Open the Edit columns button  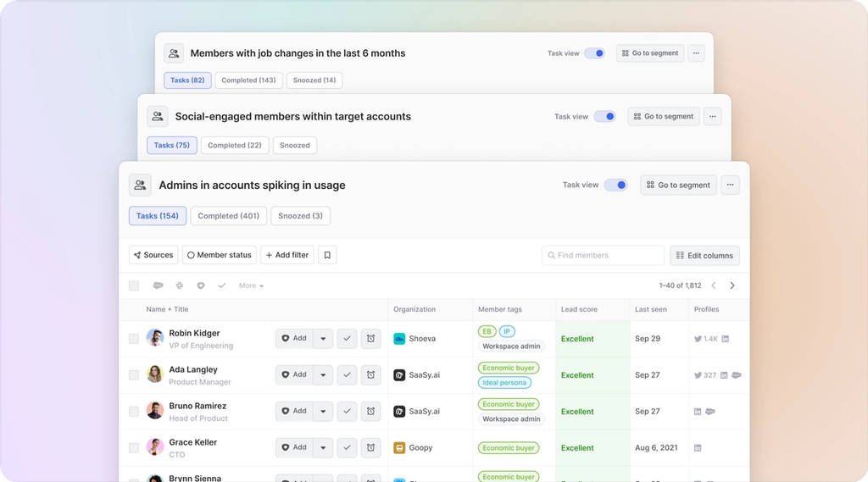pyautogui.click(x=704, y=256)
